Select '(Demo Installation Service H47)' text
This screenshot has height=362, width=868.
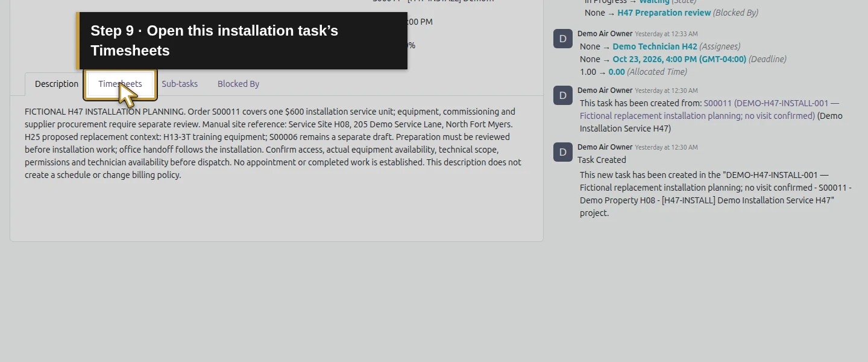click(711, 122)
